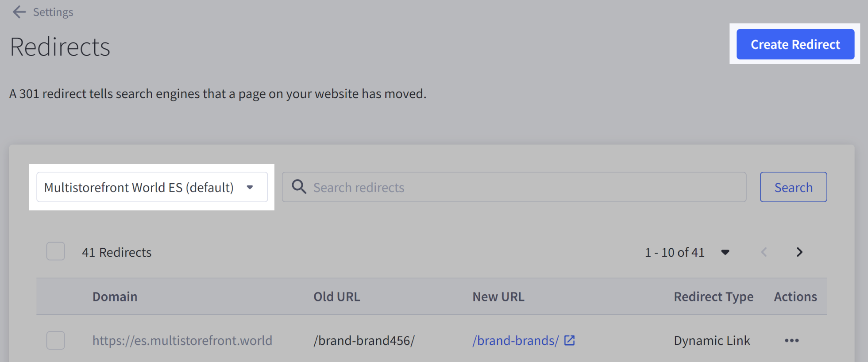This screenshot has width=868, height=362.
Task: Follow the /brand-brands/ new URL link
Action: [515, 340]
